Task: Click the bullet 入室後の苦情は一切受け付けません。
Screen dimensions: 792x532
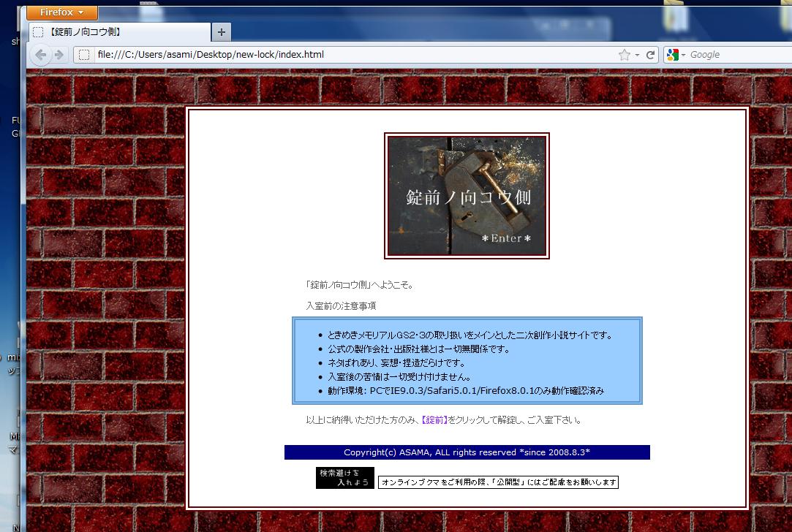Action: pyautogui.click(x=400, y=376)
